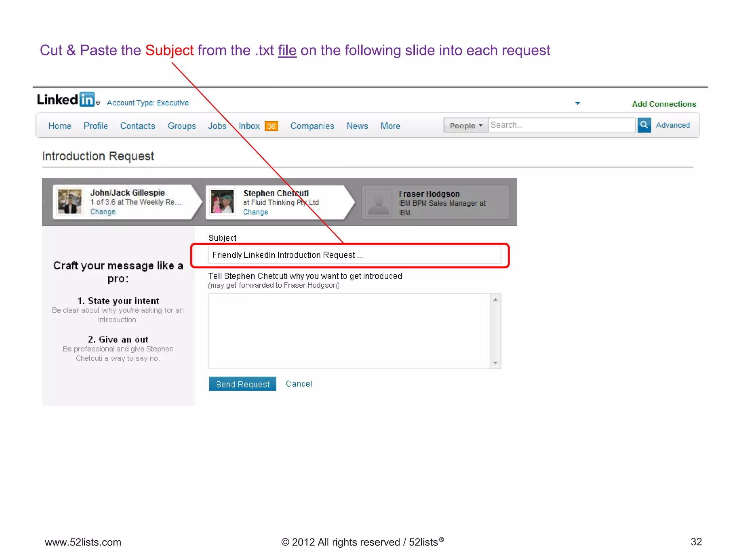Click the message box scroll-up arrow

(x=495, y=300)
